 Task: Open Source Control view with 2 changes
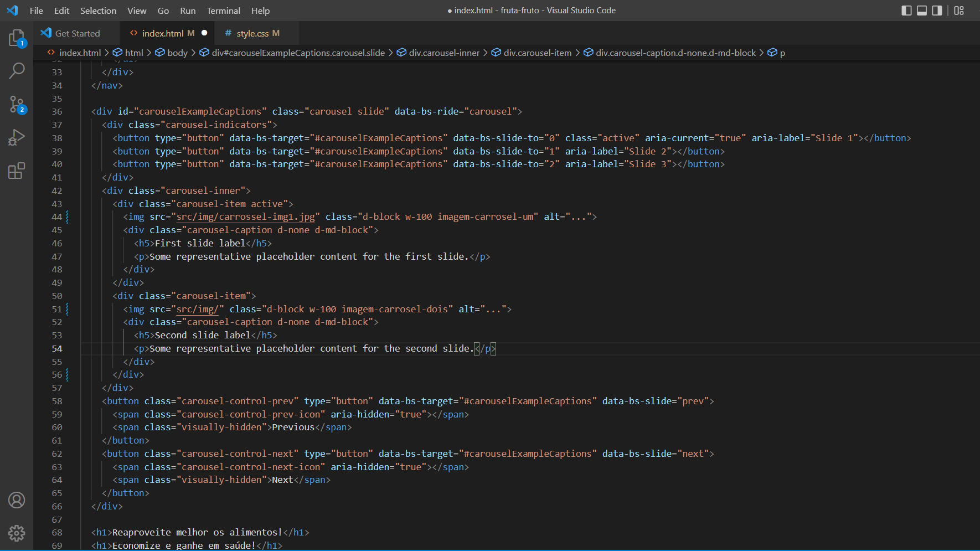point(17,104)
